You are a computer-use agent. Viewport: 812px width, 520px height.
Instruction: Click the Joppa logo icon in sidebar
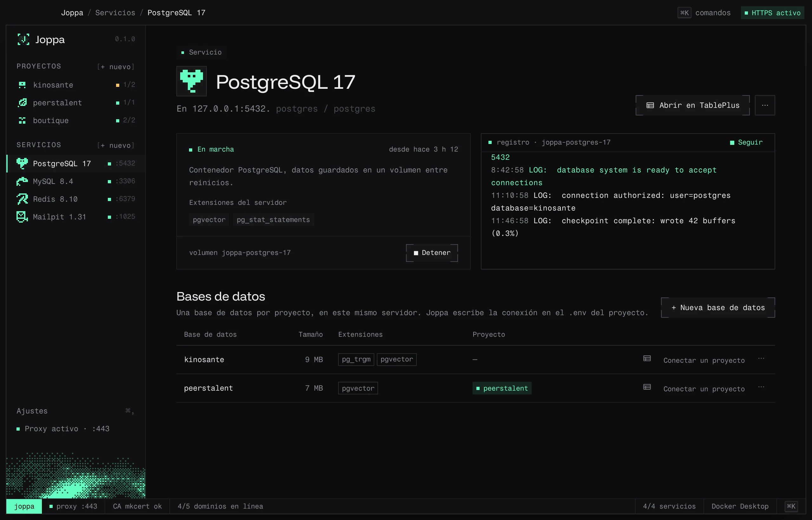point(23,40)
